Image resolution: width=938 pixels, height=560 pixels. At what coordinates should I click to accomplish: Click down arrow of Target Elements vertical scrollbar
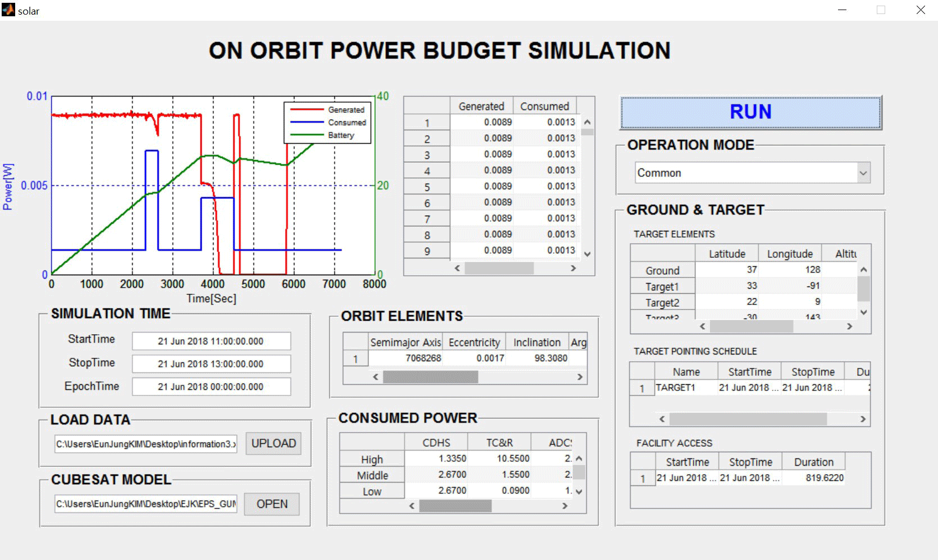tap(864, 312)
